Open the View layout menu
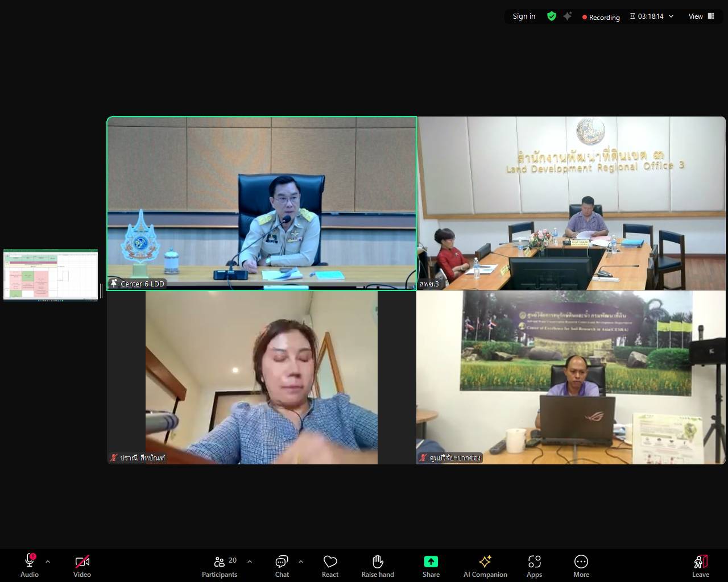The height and width of the screenshot is (582, 728). point(701,16)
